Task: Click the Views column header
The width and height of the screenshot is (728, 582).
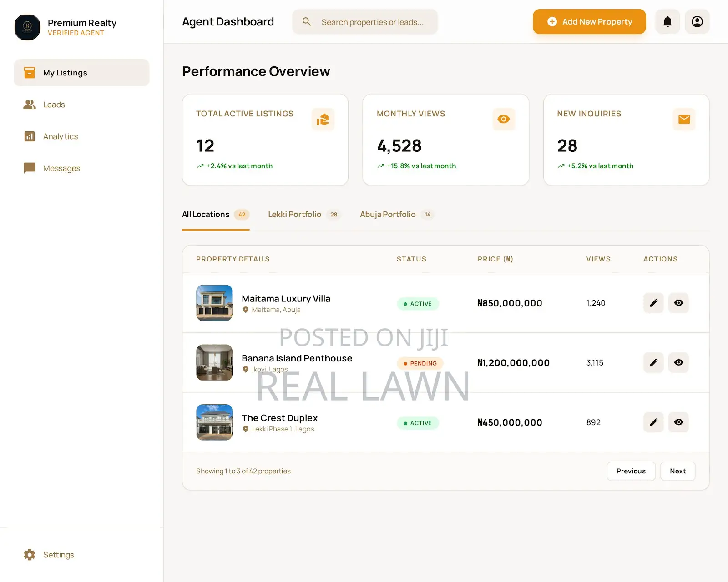Action: point(598,259)
